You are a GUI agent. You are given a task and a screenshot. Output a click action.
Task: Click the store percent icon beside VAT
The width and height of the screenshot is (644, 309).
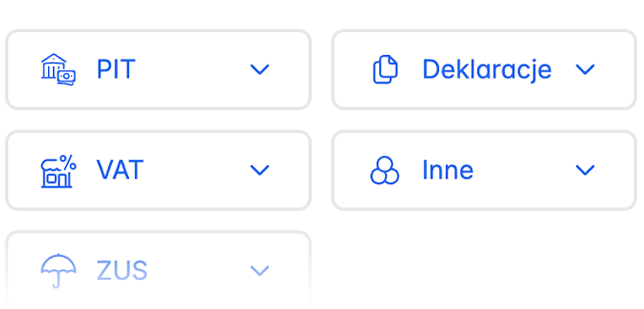58,171
